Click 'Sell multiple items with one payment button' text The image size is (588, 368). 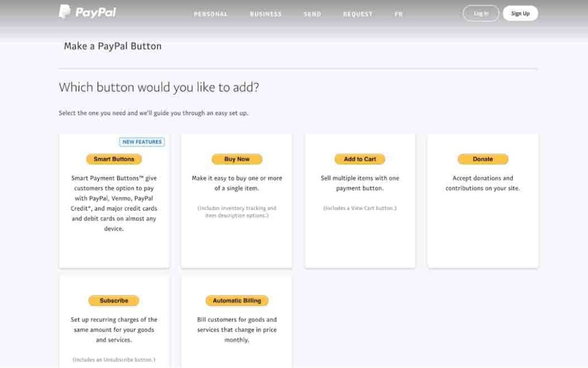(359, 183)
